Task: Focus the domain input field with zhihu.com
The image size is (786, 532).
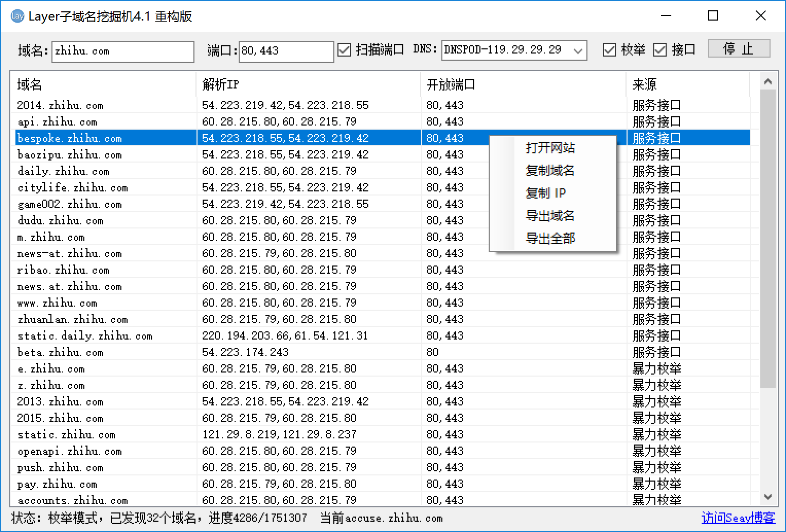Action: 123,51
